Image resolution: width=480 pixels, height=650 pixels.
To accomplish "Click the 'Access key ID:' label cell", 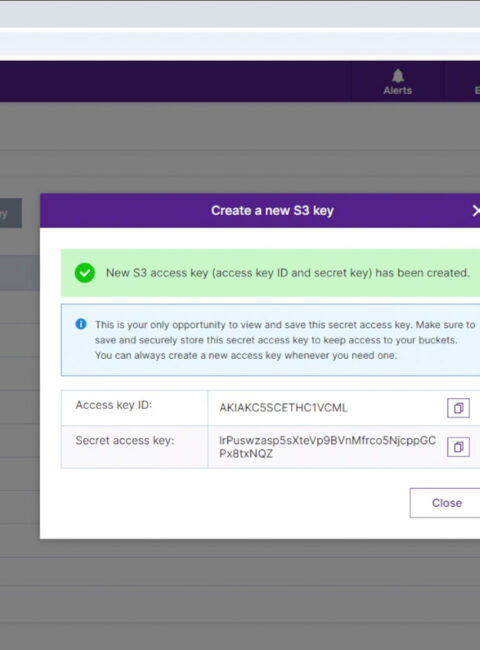I will tap(134, 408).
